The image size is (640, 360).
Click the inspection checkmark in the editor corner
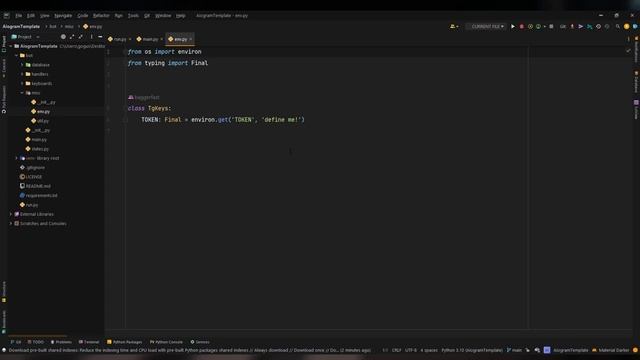[628, 51]
